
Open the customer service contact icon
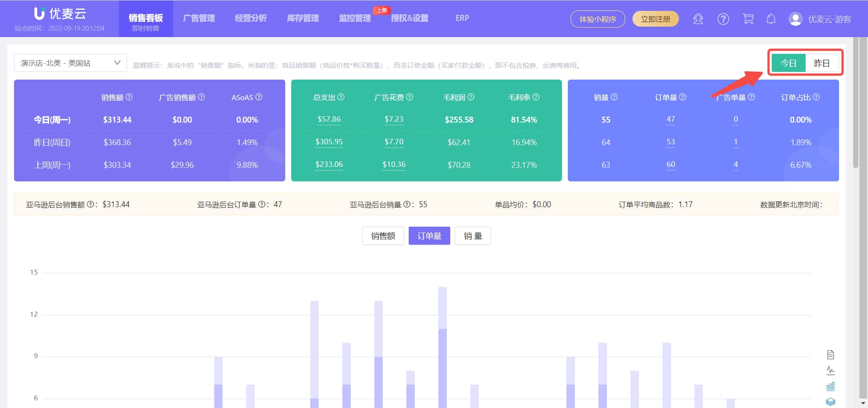coord(698,19)
